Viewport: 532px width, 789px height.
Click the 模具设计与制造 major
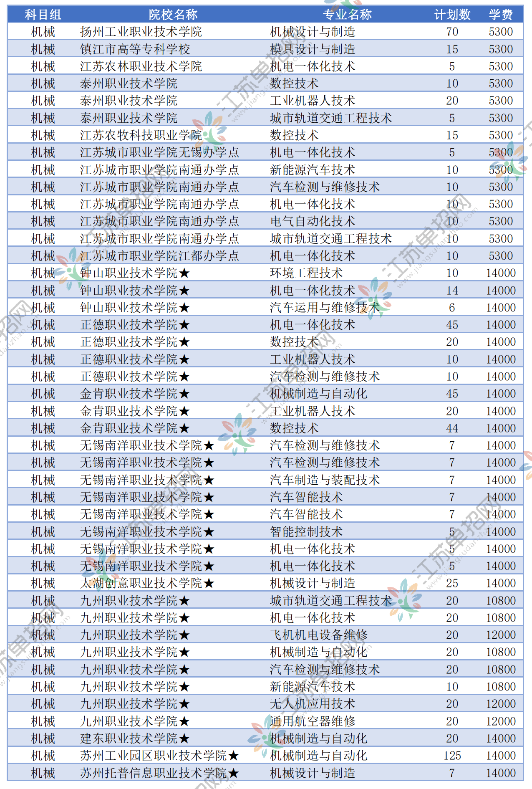[313, 49]
